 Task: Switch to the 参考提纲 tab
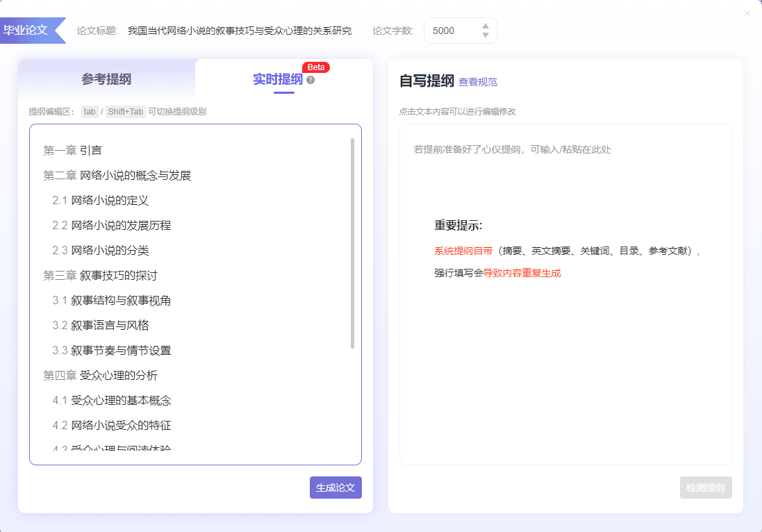pos(106,79)
